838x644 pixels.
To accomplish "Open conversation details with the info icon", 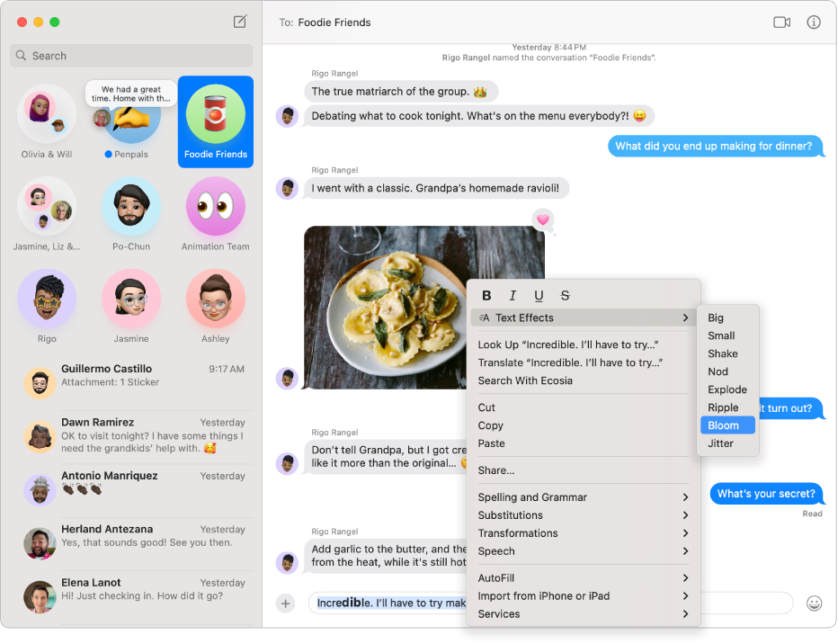I will click(814, 22).
